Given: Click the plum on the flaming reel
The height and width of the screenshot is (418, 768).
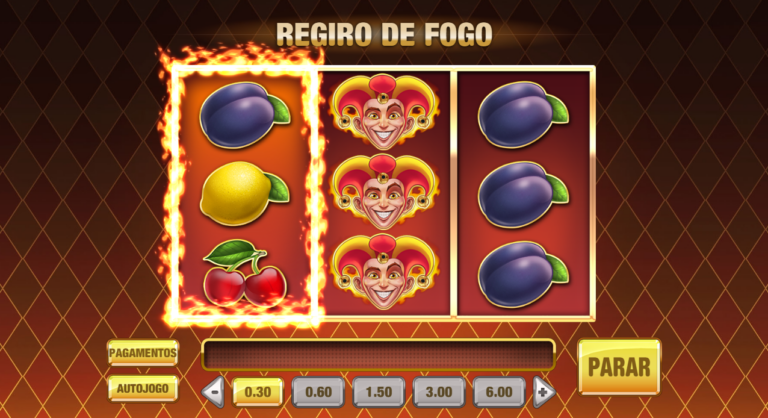Looking at the screenshot, I should point(244,115).
